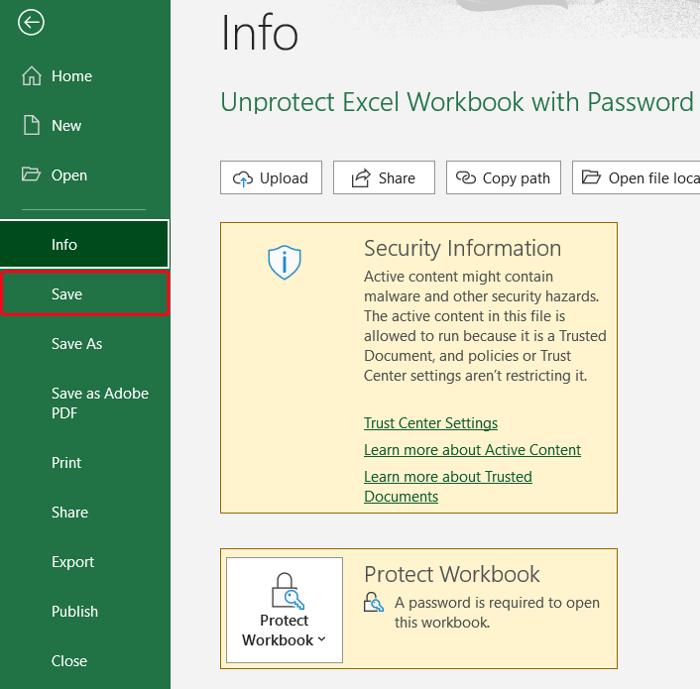700x689 pixels.
Task: Choose Save in the backstage menu
Action: tap(84, 294)
